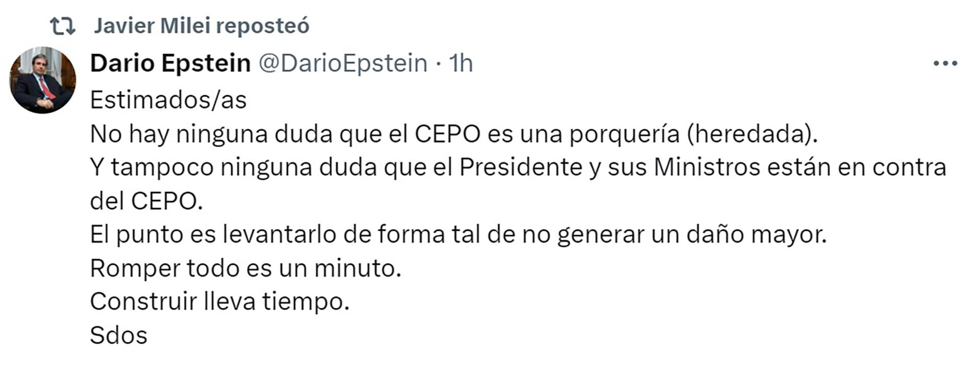
Task: Click the "del CEPO." line
Action: [146, 201]
